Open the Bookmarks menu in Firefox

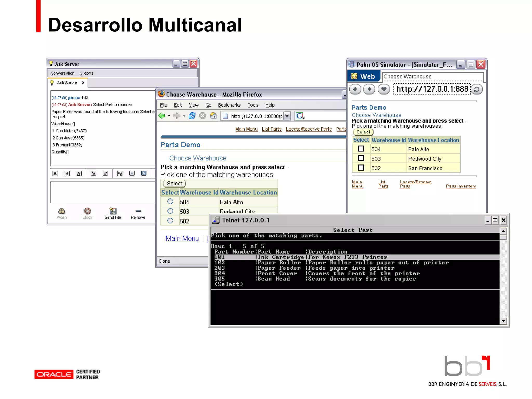229,105
